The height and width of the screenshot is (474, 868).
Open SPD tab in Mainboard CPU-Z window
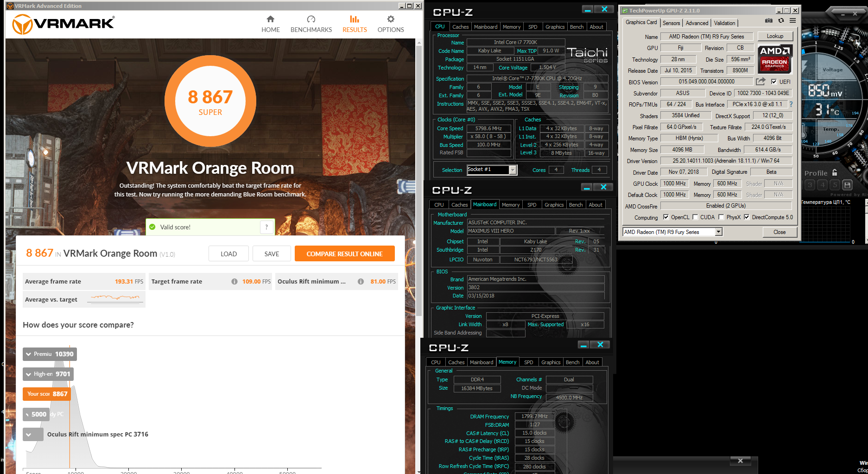coord(532,205)
